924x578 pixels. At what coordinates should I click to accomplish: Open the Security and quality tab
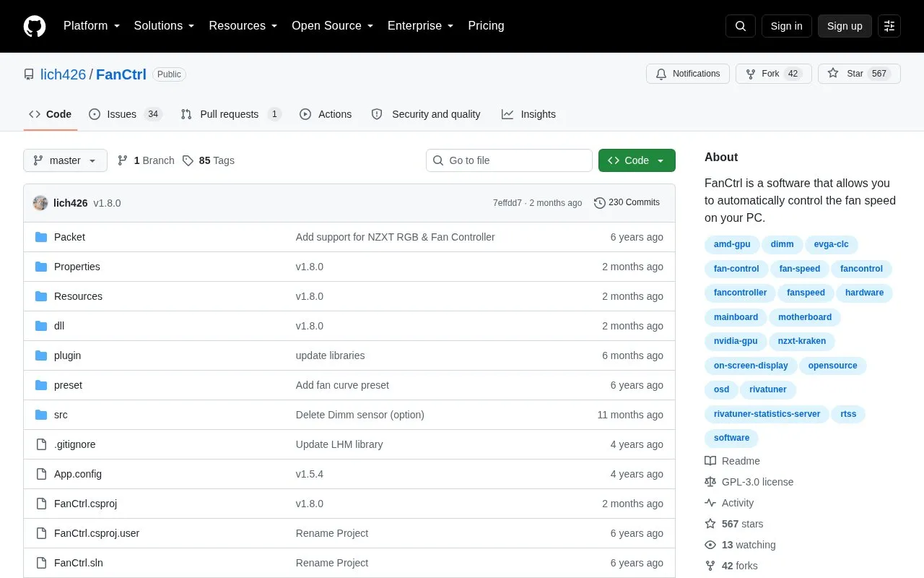(426, 114)
